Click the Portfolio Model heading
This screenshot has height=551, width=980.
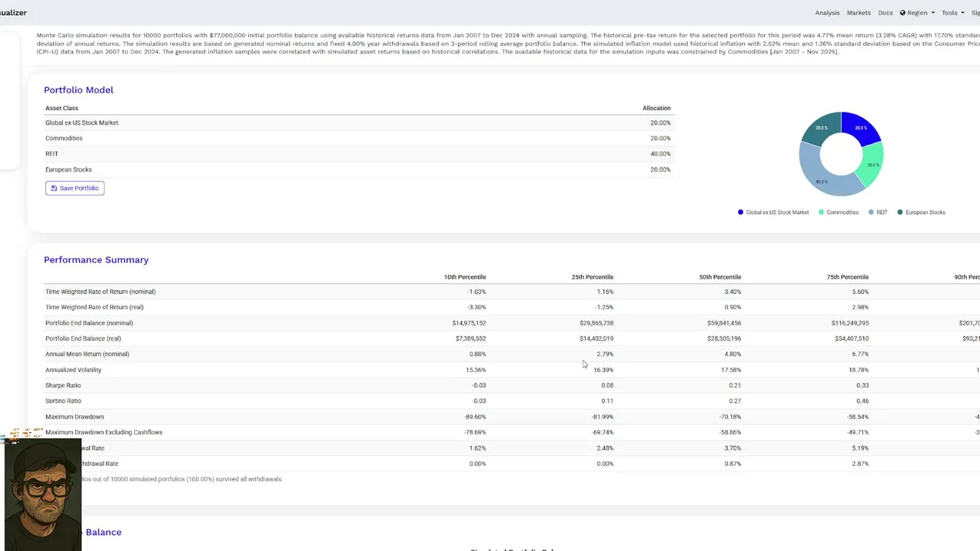pyautogui.click(x=78, y=90)
